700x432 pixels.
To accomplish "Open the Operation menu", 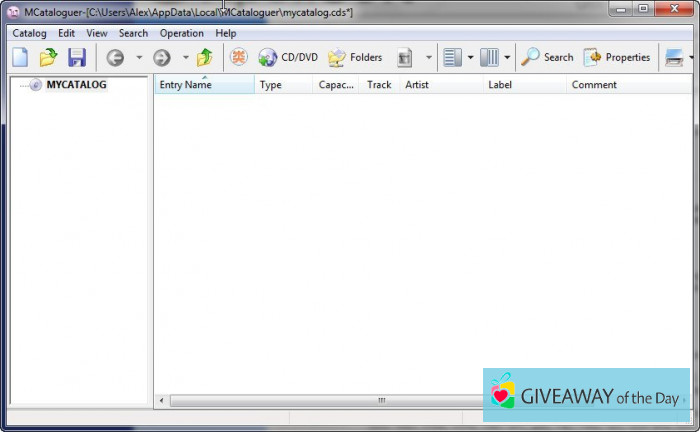I will [x=181, y=33].
